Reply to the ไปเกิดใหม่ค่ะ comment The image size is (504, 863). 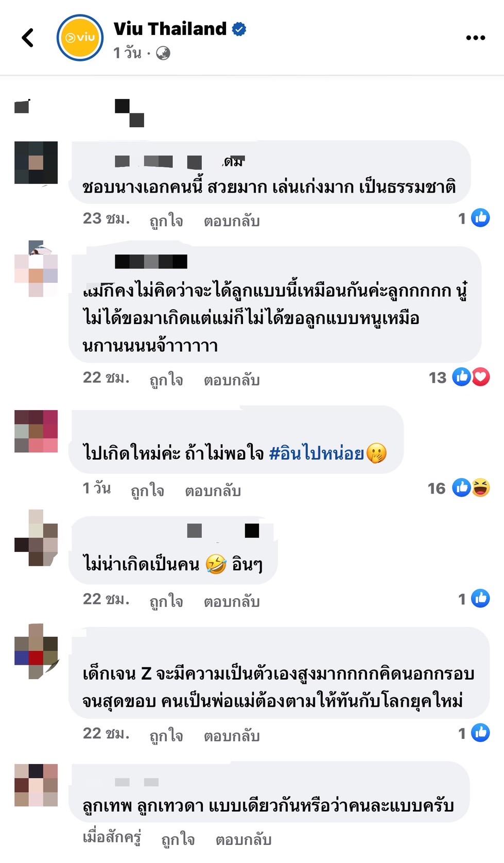pyautogui.click(x=213, y=490)
